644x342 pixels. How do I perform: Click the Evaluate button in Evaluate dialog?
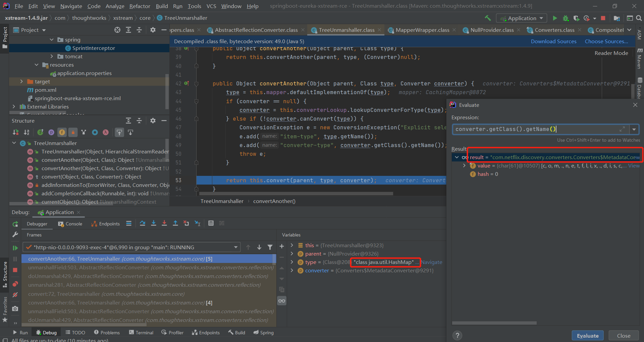[587, 335]
